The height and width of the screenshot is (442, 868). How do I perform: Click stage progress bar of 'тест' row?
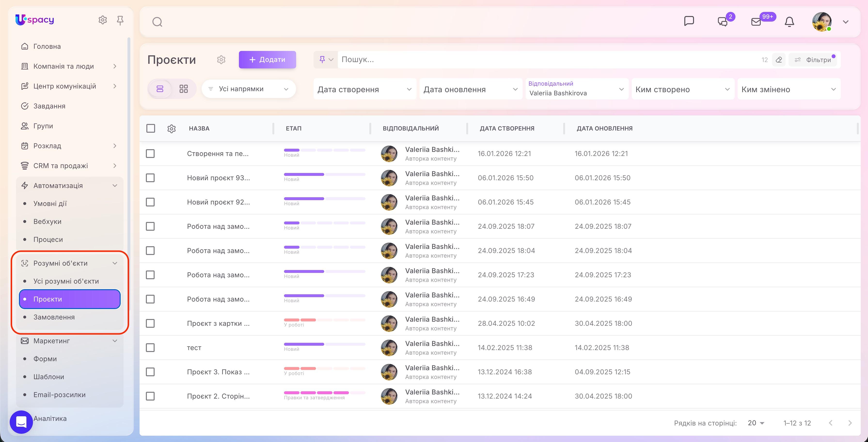tap(324, 344)
